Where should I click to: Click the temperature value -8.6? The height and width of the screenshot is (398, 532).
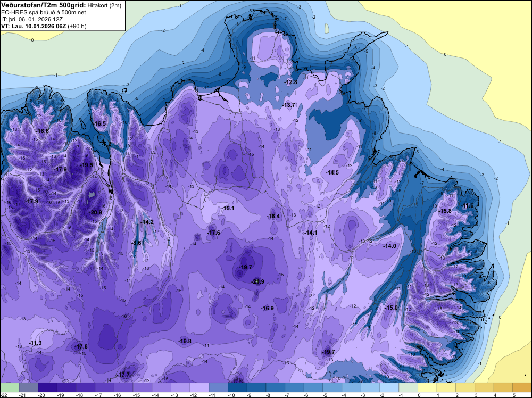coord(136,243)
